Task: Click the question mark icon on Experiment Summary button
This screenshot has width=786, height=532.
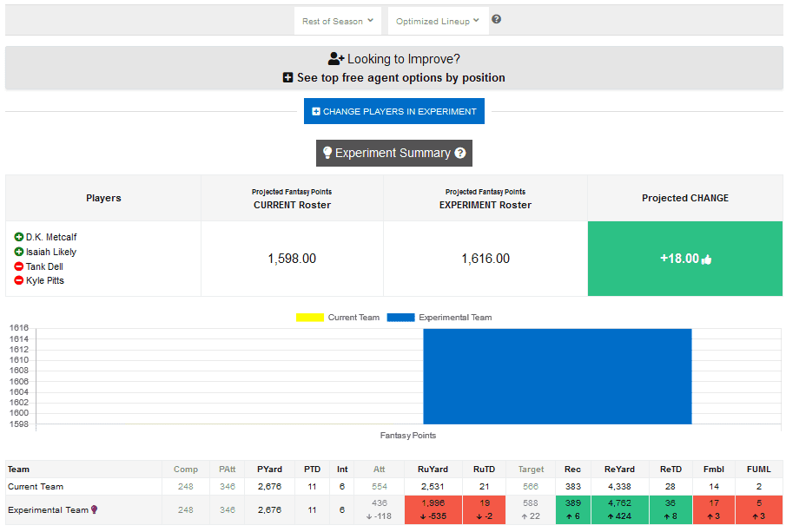Action: click(x=459, y=153)
